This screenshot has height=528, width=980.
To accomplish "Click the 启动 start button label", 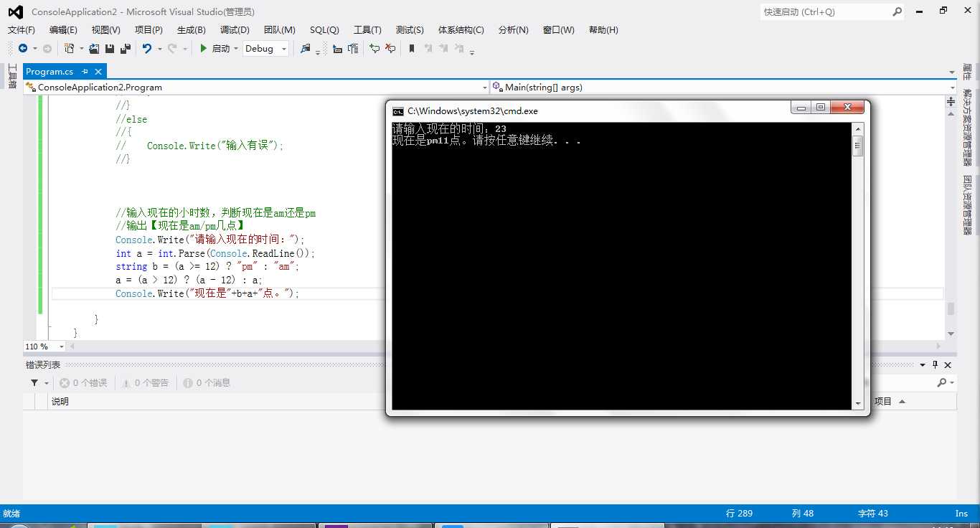I will point(221,49).
